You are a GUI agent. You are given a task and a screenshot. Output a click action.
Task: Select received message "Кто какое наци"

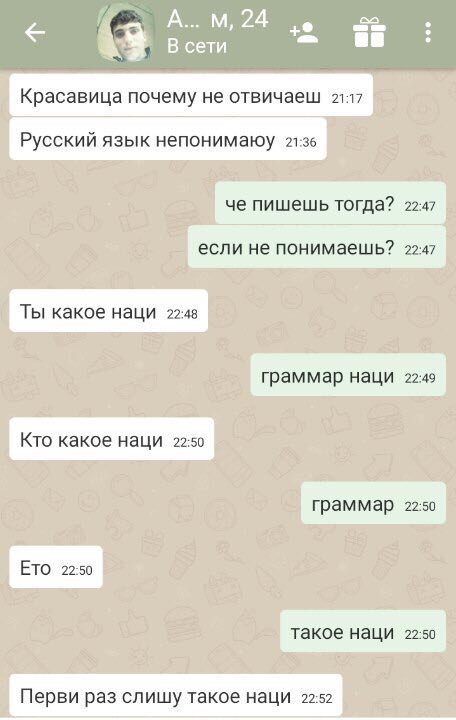[x=112, y=439]
